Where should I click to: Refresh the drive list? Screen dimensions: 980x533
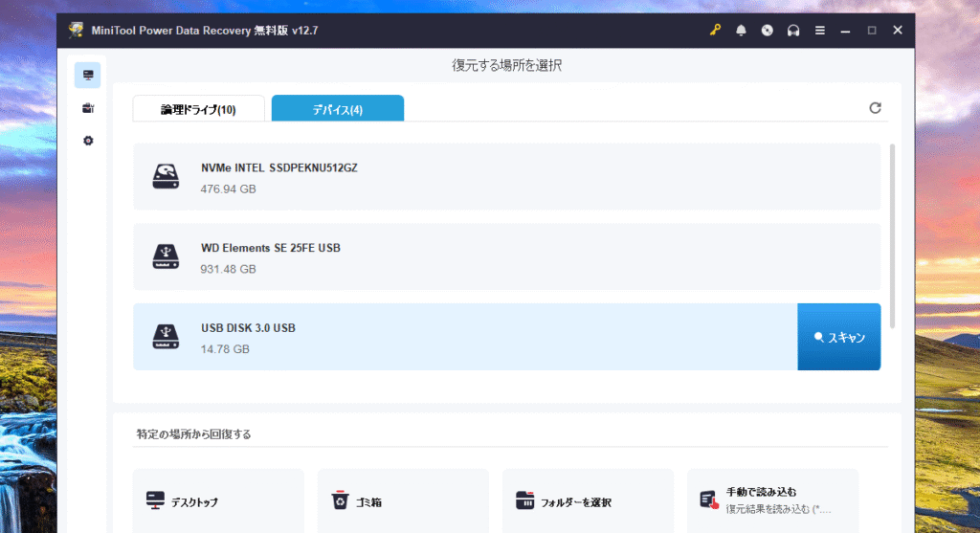(875, 108)
